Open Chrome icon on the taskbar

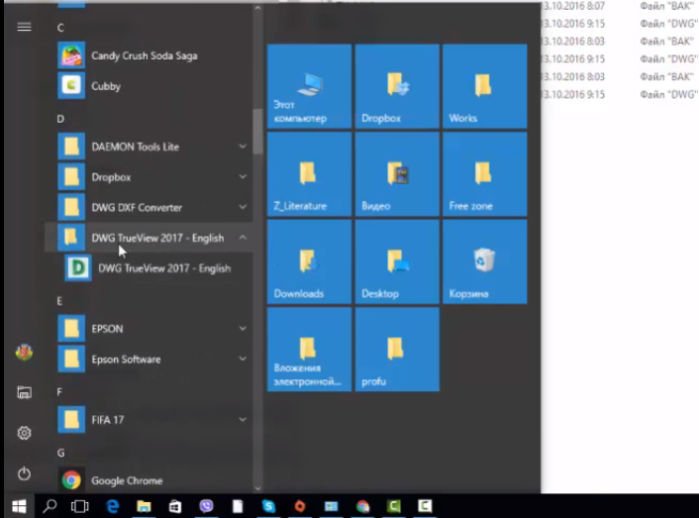tap(363, 506)
